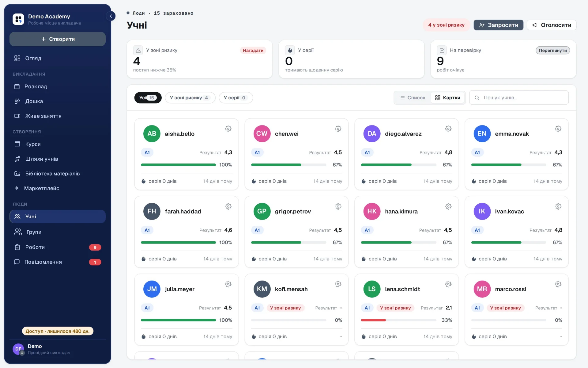Screen dimensions: 588x368
Task: Open Роботи with 9 badge
Action: point(58,247)
